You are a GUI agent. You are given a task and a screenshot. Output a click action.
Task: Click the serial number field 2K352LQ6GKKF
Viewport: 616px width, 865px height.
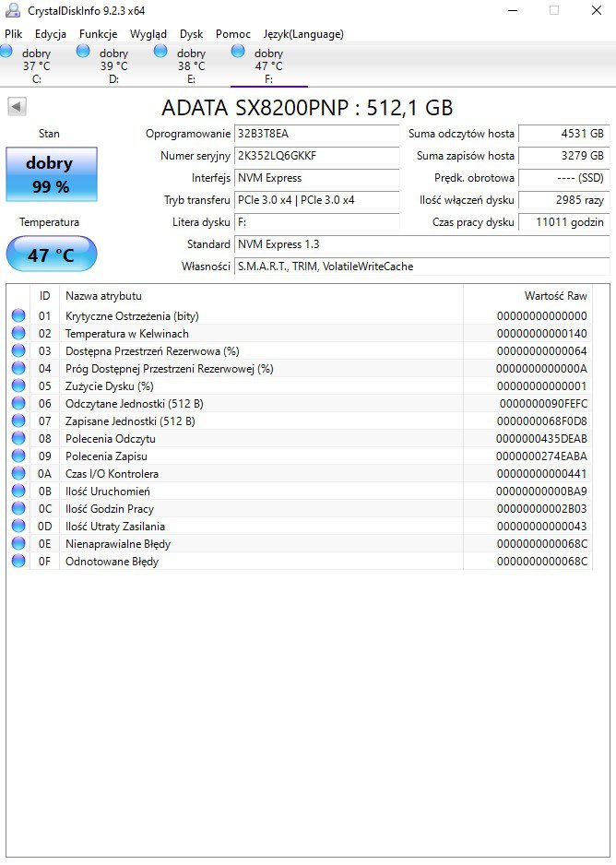pyautogui.click(x=316, y=156)
